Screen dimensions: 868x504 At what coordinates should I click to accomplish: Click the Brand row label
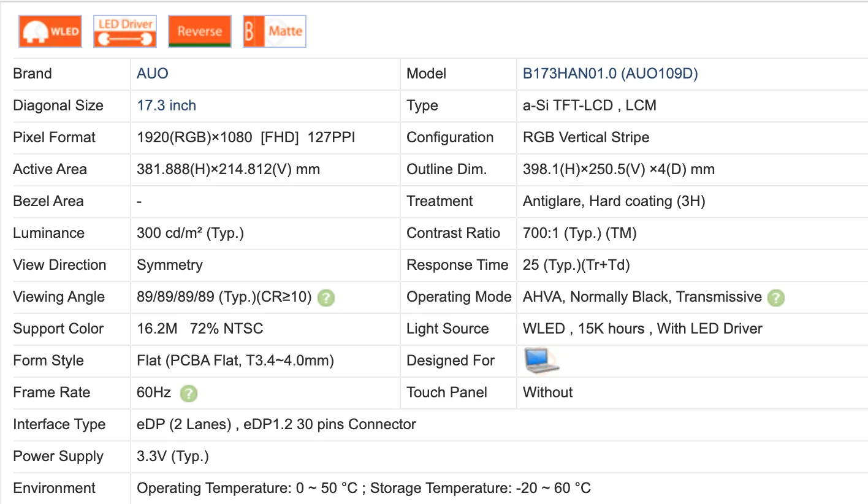pos(32,74)
